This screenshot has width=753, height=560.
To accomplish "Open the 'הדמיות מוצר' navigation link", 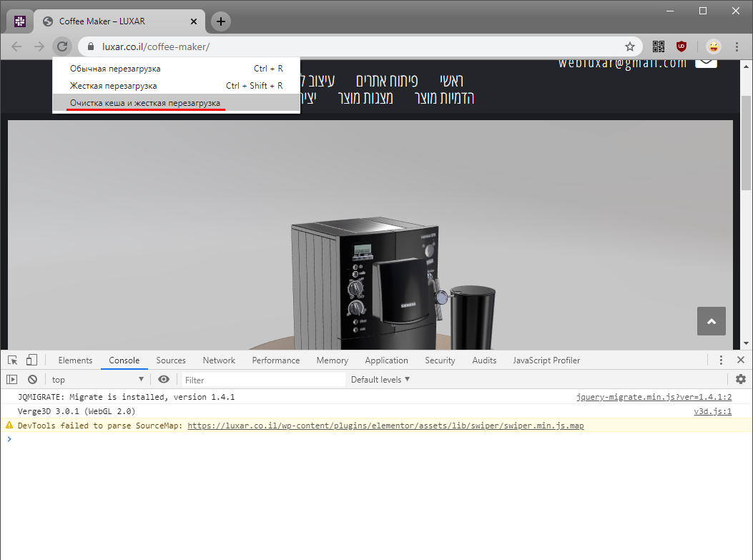I will (x=444, y=97).
